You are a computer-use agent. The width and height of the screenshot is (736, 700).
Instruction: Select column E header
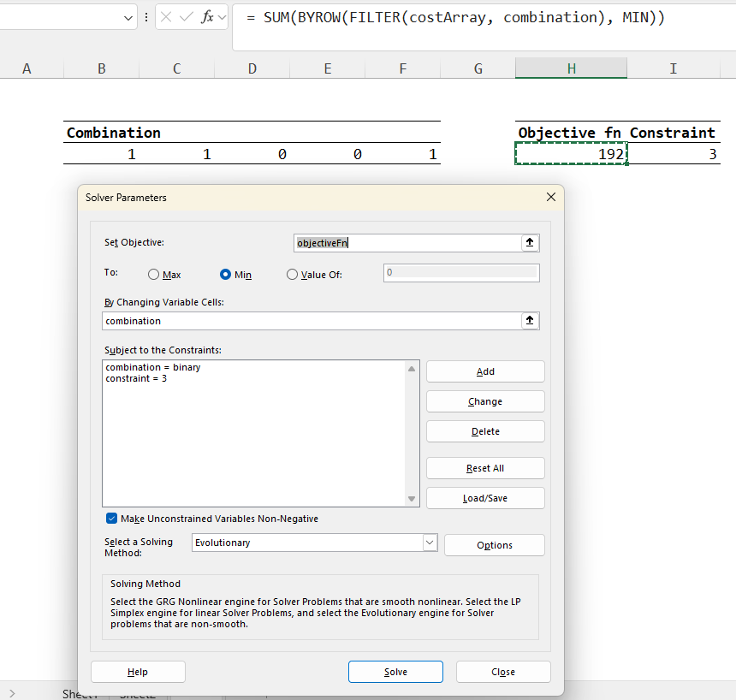[x=328, y=68]
